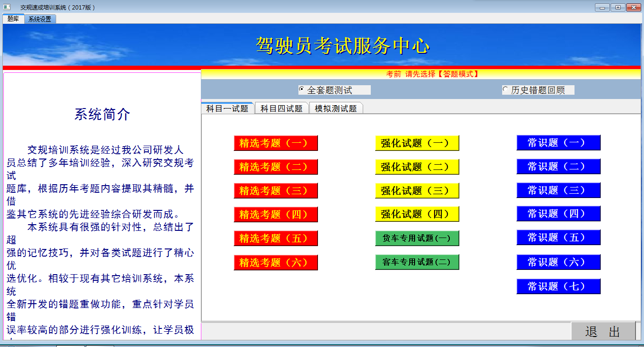Click the 驾驶员考试服务中心 banner title
The image size is (644, 347).
[343, 46]
